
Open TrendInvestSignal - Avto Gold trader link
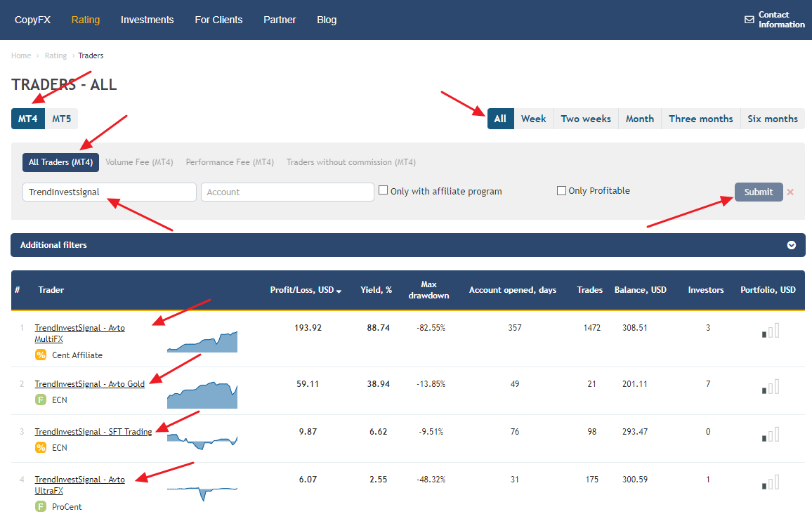[90, 384]
